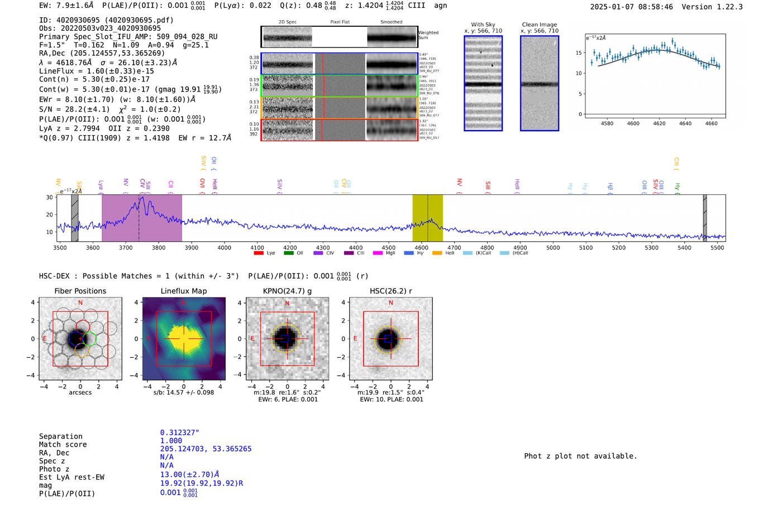
Task: Click the hatched gray band near 3540Å
Action: [75, 218]
